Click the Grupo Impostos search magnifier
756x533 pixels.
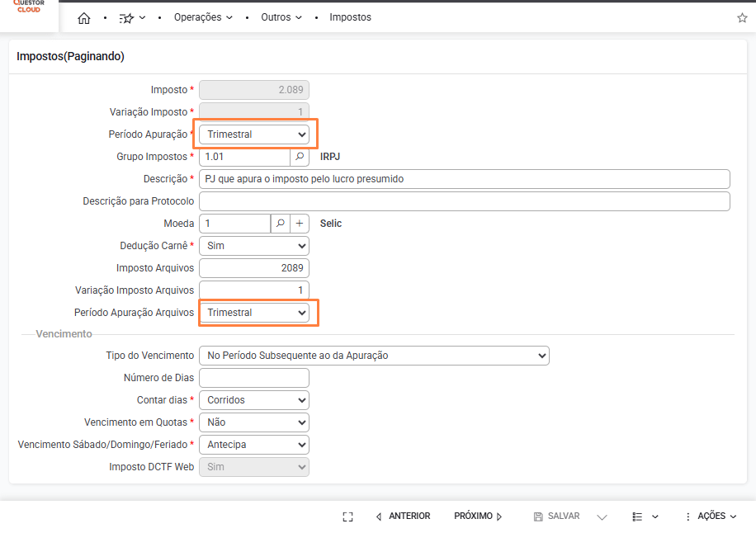pos(300,156)
